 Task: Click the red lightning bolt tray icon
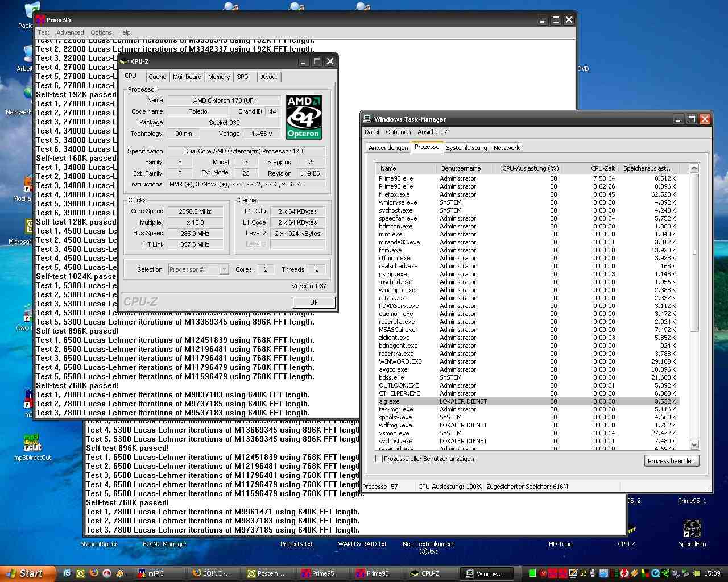(x=624, y=573)
